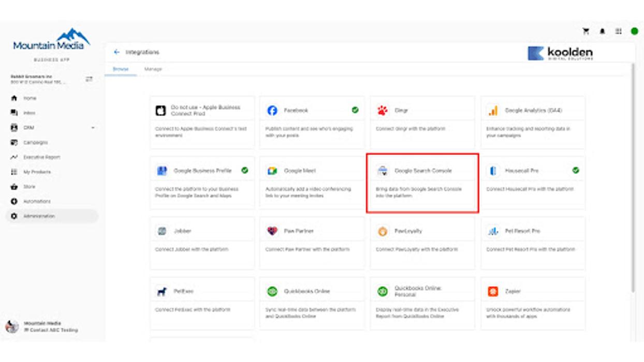
Task: Click the switch account arrows icon
Action: click(89, 79)
